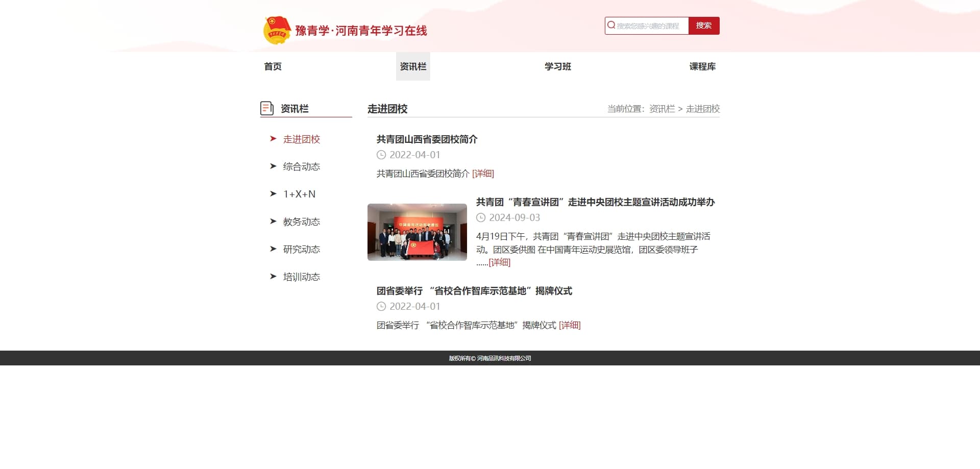Open the 学习班 navigation tab
980x469 pixels.
[558, 66]
